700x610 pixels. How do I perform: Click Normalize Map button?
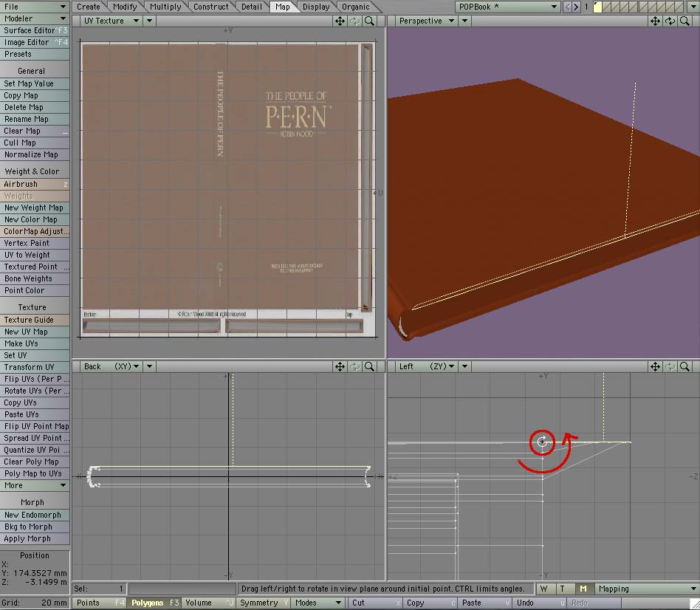[35, 154]
